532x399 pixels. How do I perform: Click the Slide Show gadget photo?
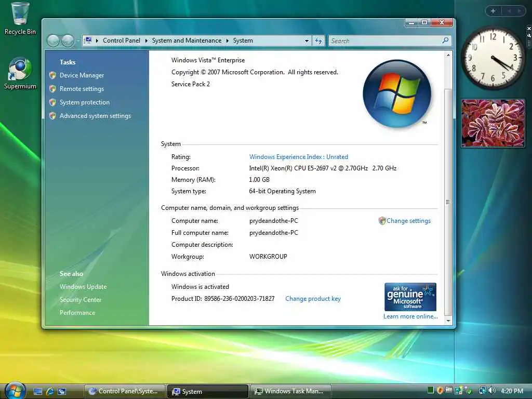pos(493,123)
